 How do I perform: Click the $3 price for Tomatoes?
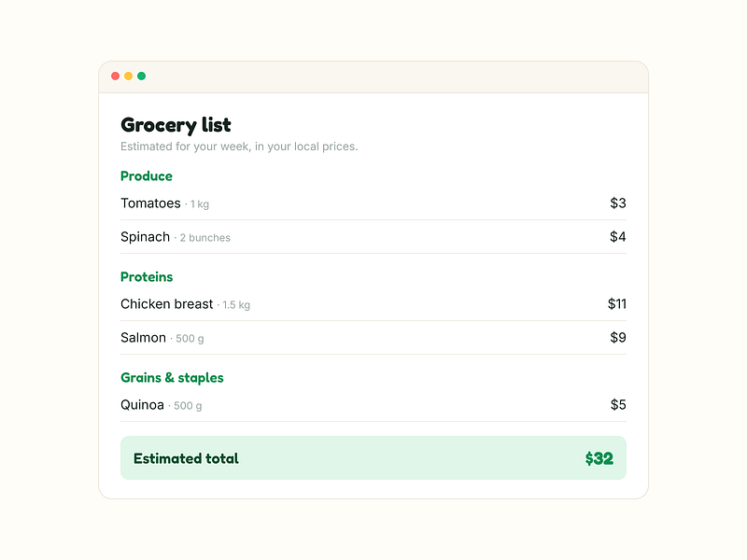click(x=618, y=203)
